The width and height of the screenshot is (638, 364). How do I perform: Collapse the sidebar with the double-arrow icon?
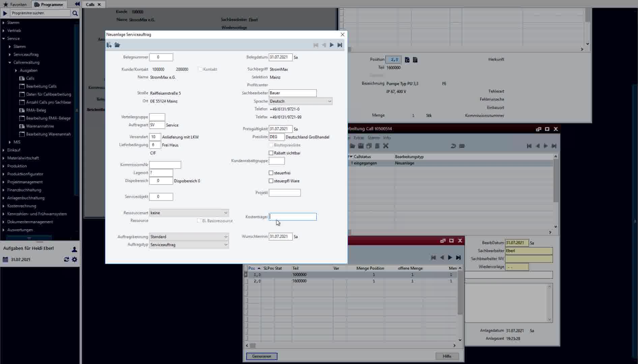(77, 4)
